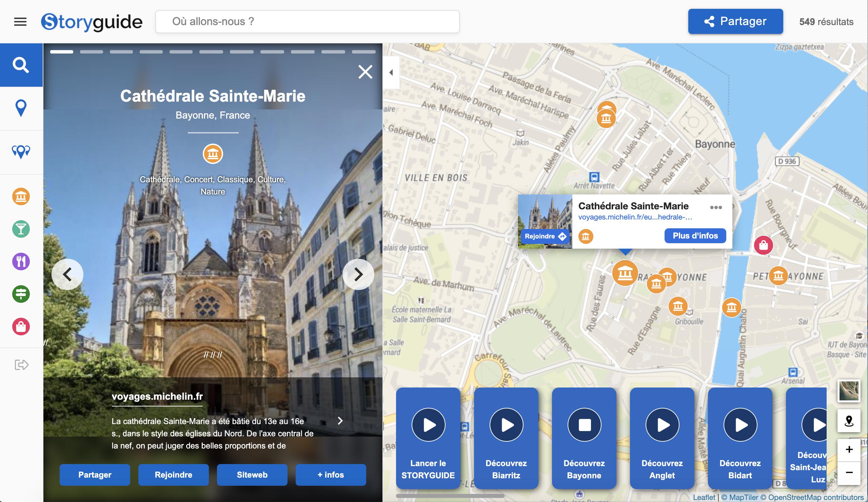Viewport: 868px width, 502px height.
Task: Click Rejoindre directions in the map popup
Action: (x=545, y=236)
